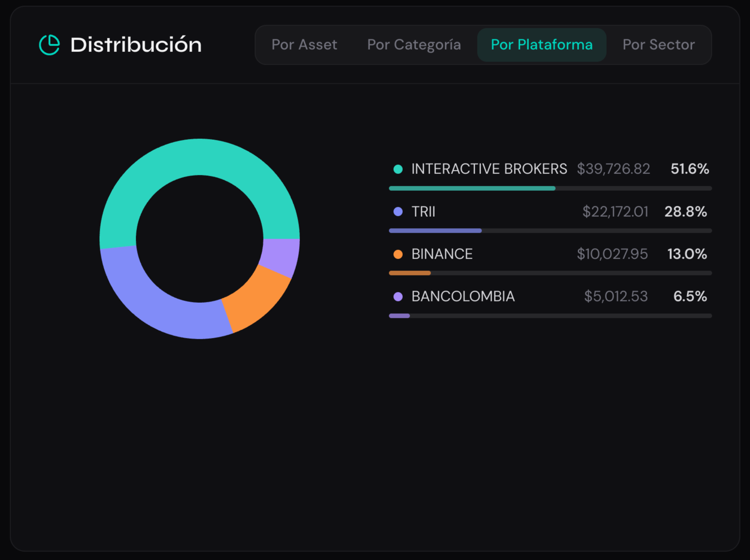750x560 pixels.
Task: Switch to the Por Asset tab
Action: point(304,45)
